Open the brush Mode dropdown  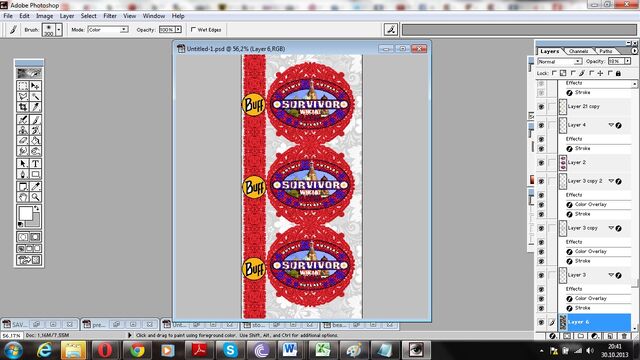(x=108, y=30)
